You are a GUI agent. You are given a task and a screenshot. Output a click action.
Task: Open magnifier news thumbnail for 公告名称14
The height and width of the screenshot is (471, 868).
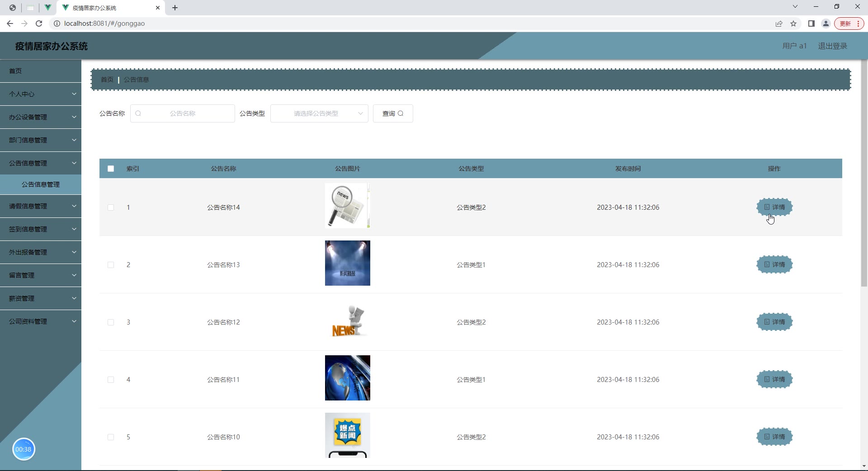[x=348, y=206]
